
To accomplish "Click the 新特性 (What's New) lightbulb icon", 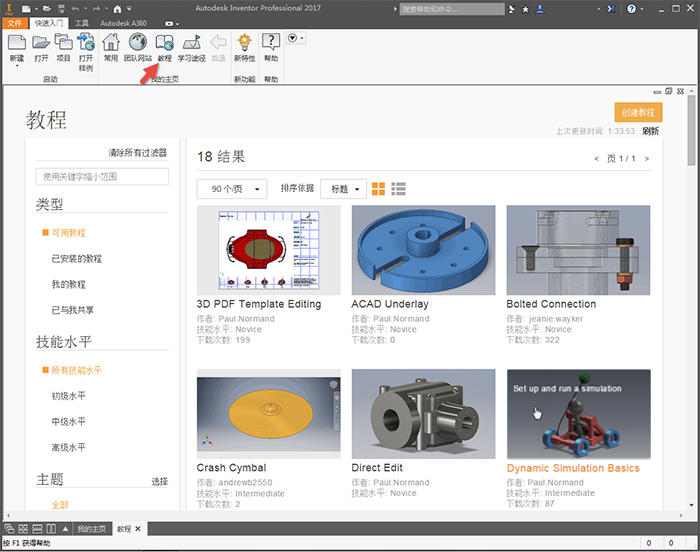I will [x=244, y=42].
